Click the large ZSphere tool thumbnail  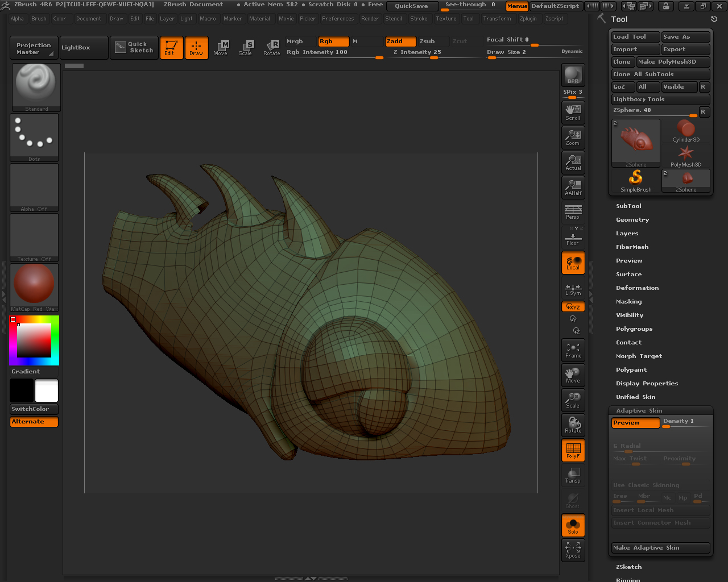636,143
